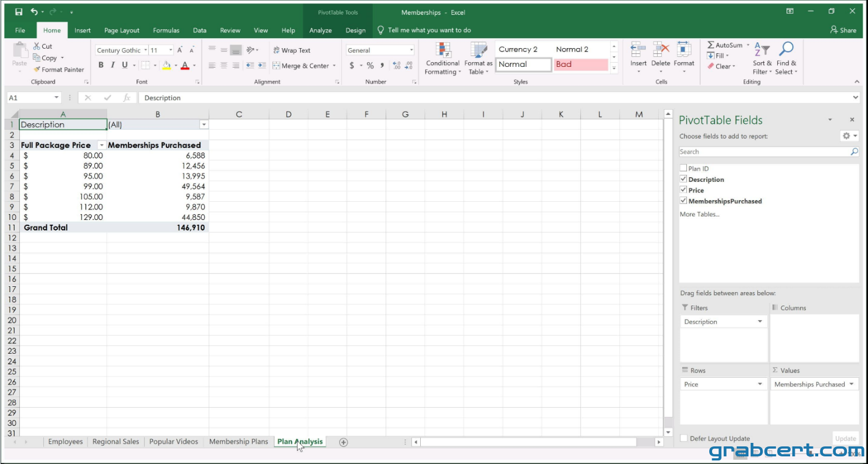Open the Analyze ribbon tab
The width and height of the screenshot is (868, 464).
tap(321, 31)
